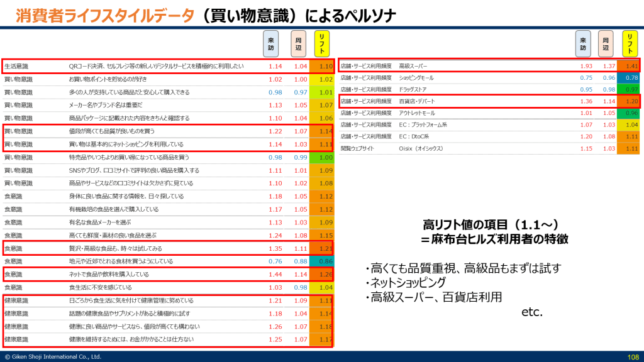644x362 pixels.
Task: Select the text ネットで食品や飲料を購入している
Action: click(109, 275)
